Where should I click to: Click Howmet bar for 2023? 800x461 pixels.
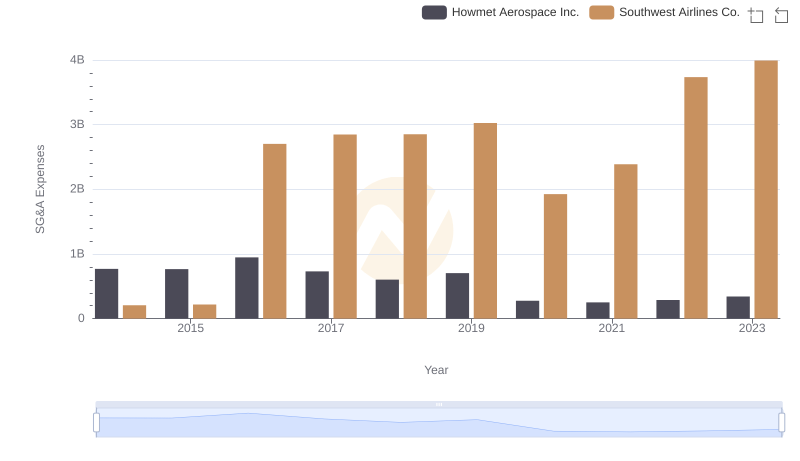tap(738, 308)
